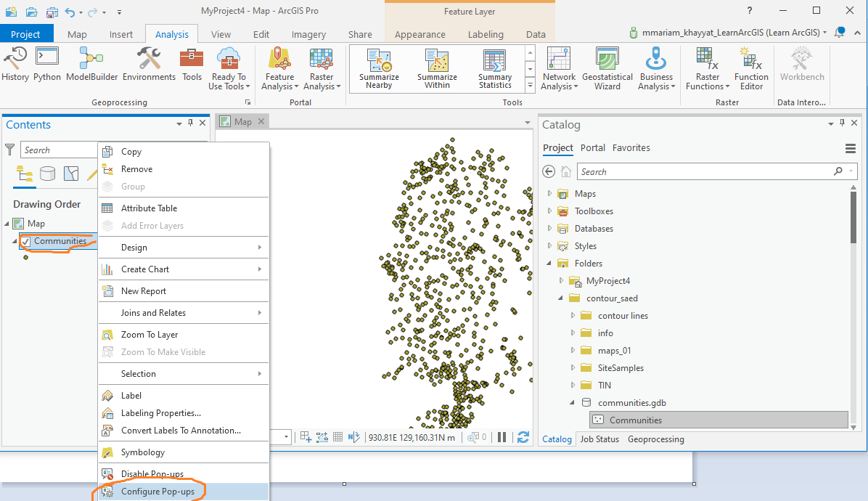Expand the Design submenu
This screenshot has height=501, width=868.
pos(183,248)
